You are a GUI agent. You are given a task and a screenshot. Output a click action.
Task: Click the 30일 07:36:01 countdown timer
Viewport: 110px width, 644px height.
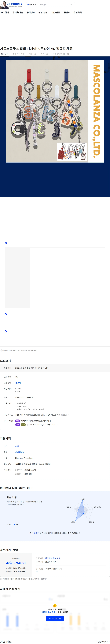pyautogui.click(x=16, y=563)
